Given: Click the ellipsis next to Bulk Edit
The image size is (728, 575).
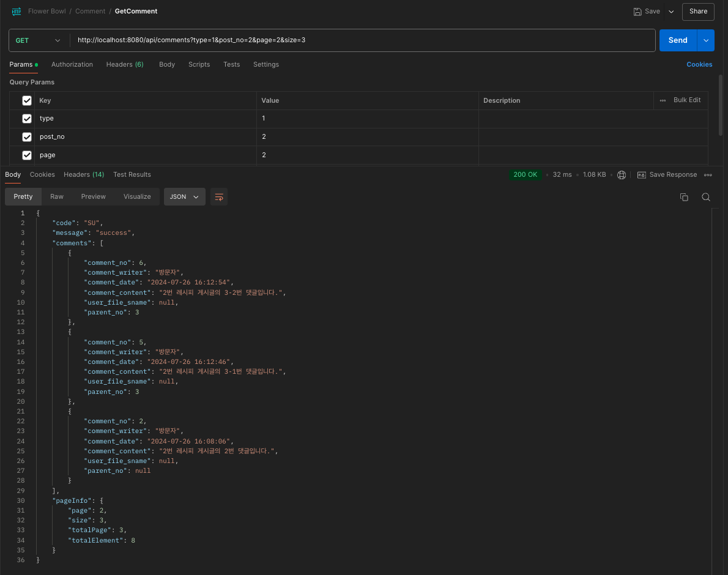Looking at the screenshot, I should [x=663, y=101].
